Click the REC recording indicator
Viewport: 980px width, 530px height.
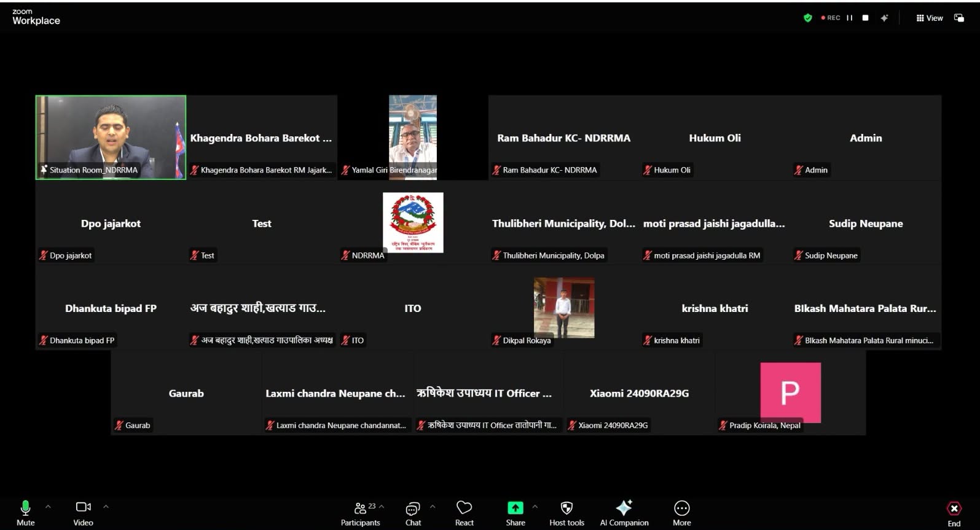click(831, 18)
